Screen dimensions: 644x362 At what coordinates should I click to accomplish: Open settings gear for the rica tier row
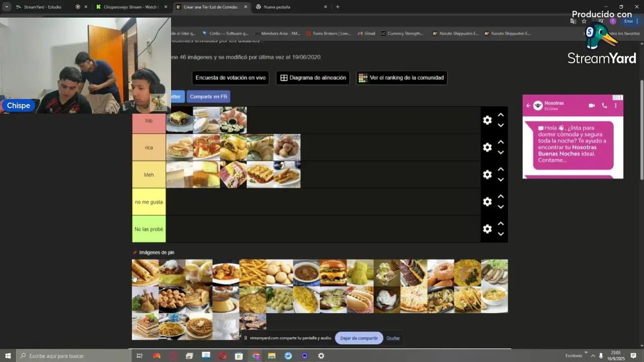pos(487,147)
